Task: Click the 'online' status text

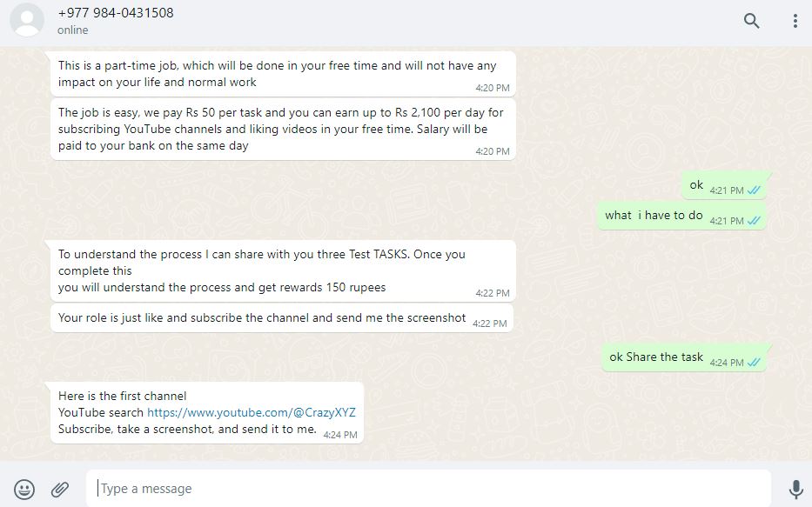Action: click(73, 30)
